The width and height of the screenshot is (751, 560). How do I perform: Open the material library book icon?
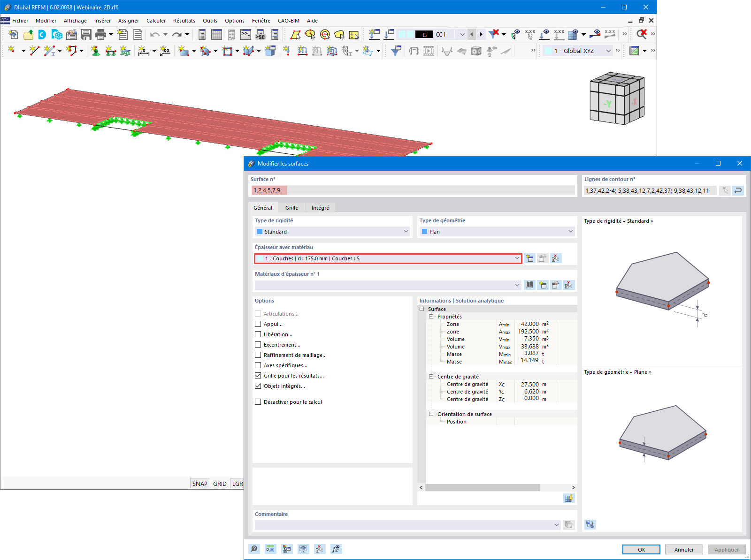(x=529, y=285)
